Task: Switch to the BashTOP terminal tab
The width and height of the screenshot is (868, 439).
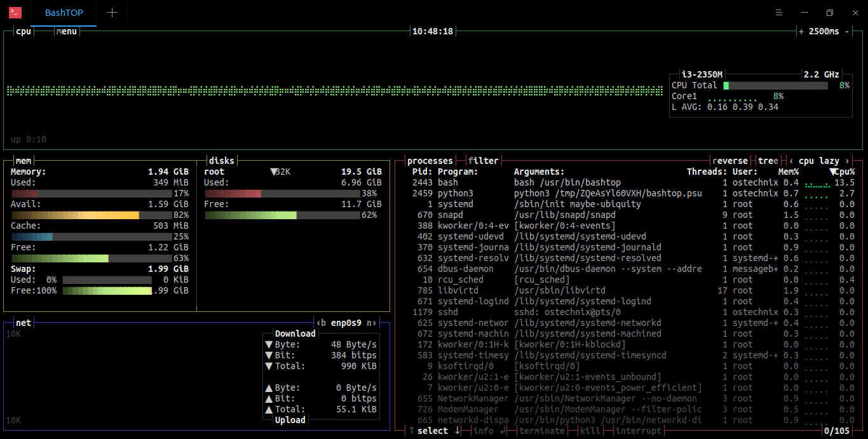Action: [64, 12]
